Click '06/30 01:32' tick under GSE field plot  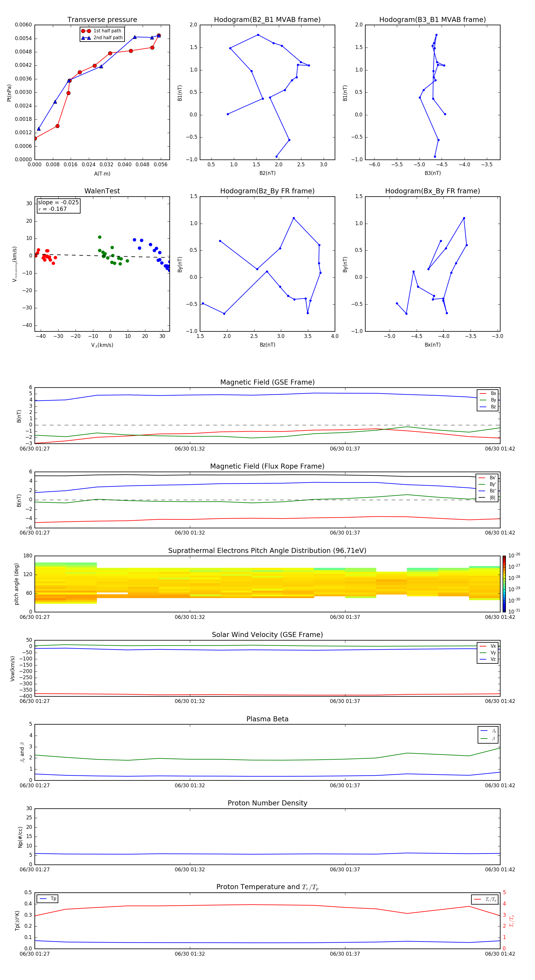[x=190, y=449]
